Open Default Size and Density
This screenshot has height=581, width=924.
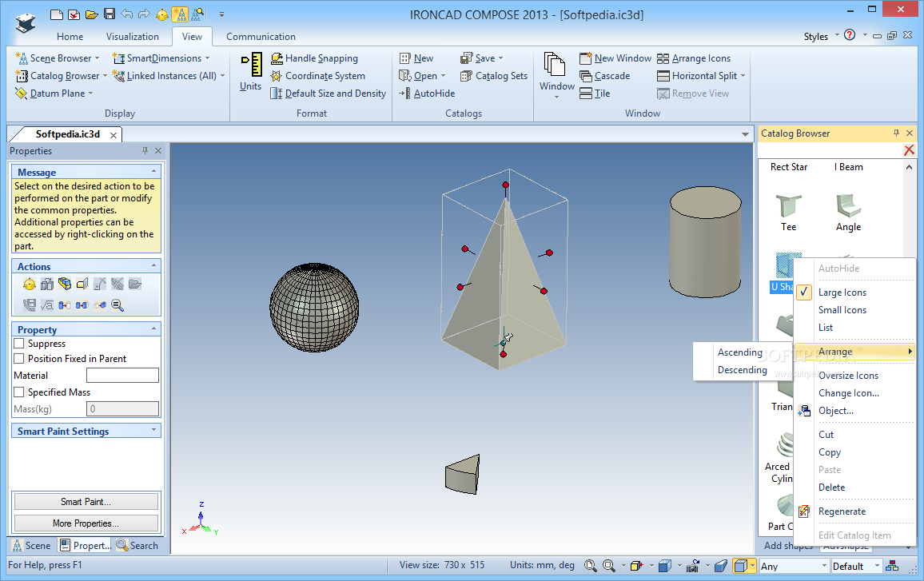329,94
